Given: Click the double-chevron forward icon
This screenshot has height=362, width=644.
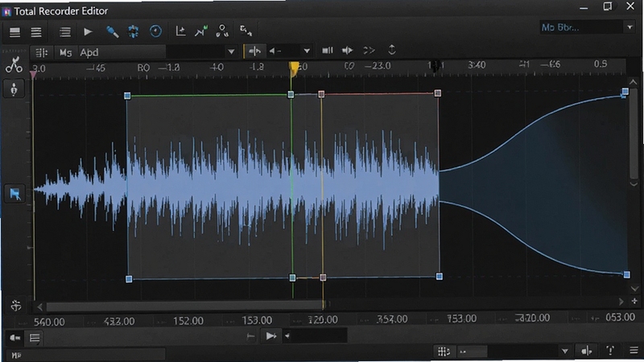Looking at the screenshot, I should pyautogui.click(x=369, y=51).
